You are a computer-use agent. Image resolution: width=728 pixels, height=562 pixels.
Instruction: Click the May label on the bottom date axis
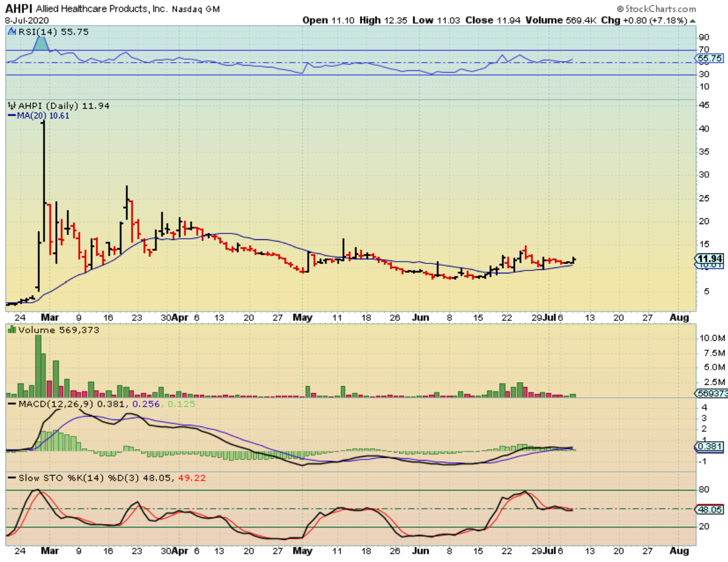click(302, 551)
